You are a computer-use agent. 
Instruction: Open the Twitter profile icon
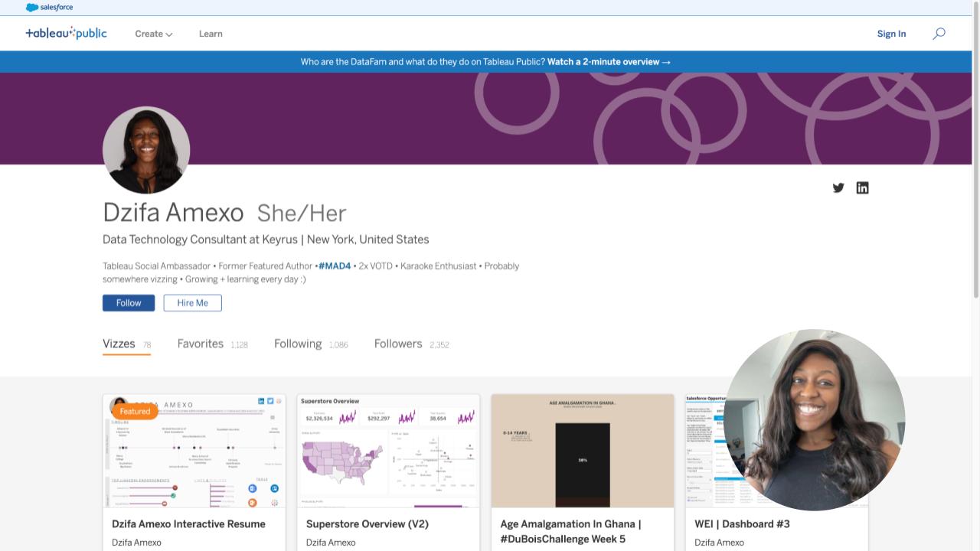pos(838,188)
